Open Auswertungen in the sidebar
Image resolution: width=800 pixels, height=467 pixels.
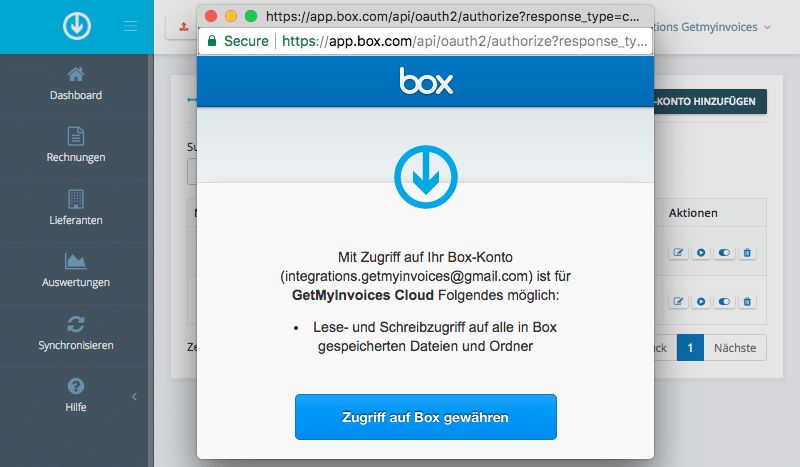76,272
